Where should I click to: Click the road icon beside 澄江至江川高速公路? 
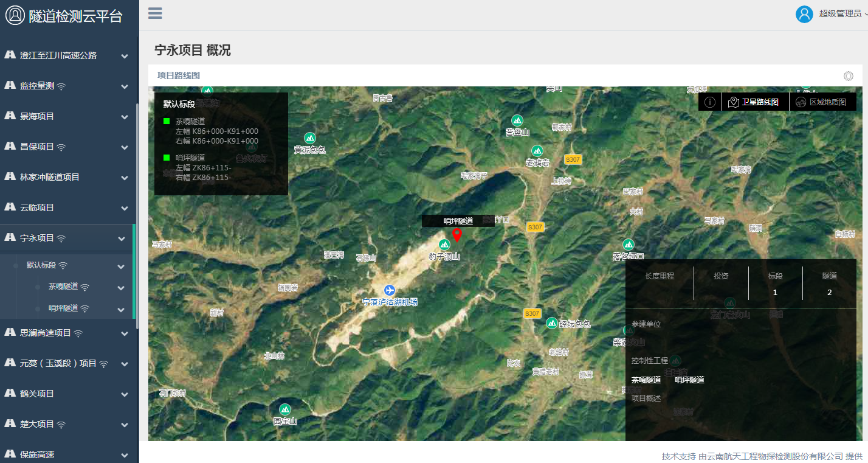[10, 55]
